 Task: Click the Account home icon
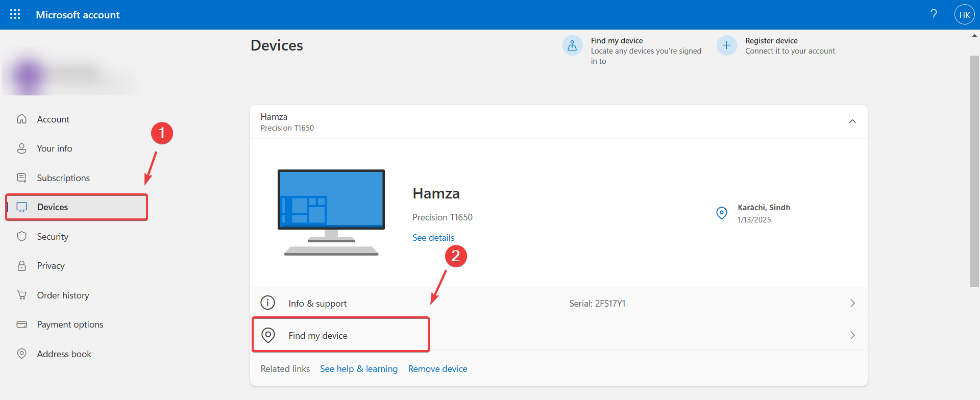pos(21,119)
